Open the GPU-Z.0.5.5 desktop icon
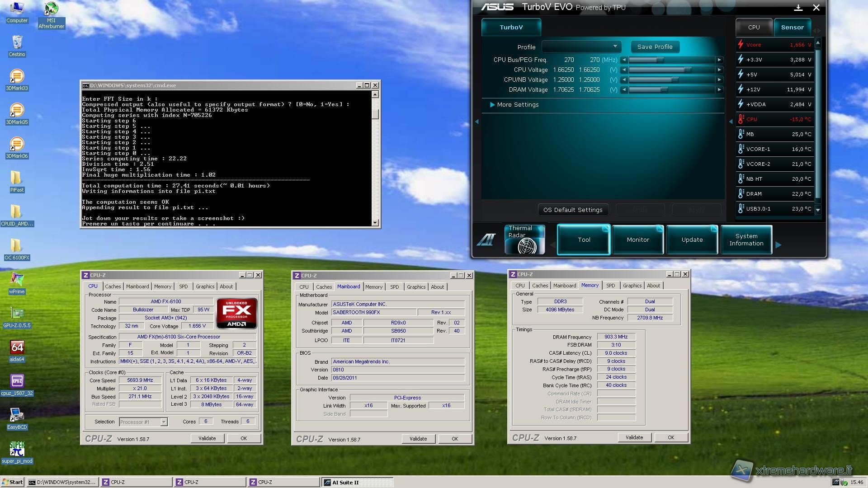Viewport: 868px width, 488px height. [17, 314]
